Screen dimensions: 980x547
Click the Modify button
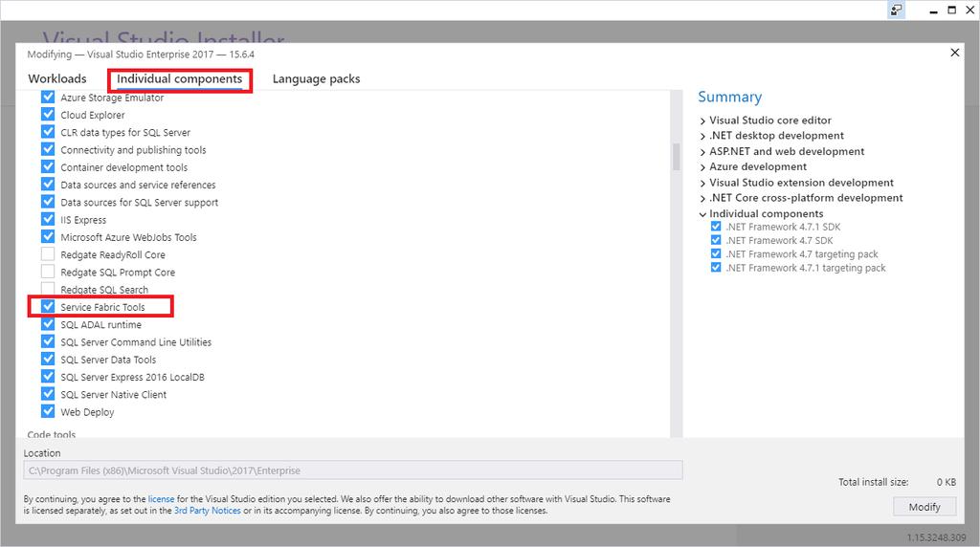[x=924, y=507]
